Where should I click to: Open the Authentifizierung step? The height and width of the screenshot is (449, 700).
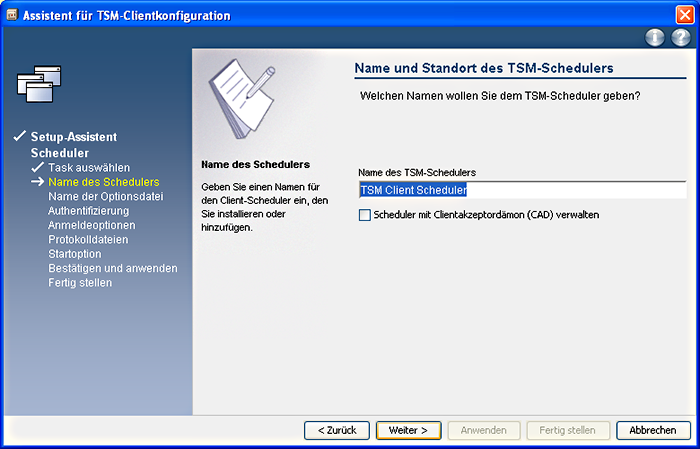coord(93,211)
